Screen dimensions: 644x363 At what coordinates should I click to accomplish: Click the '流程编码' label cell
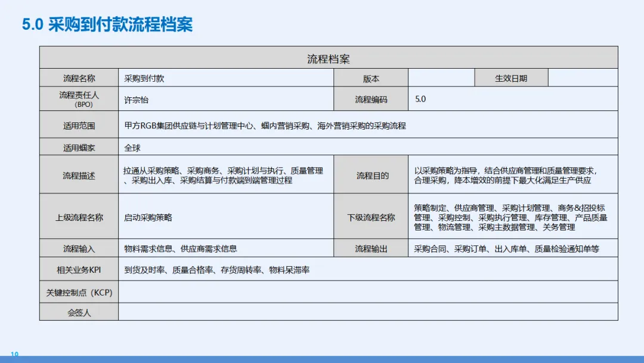[371, 99]
